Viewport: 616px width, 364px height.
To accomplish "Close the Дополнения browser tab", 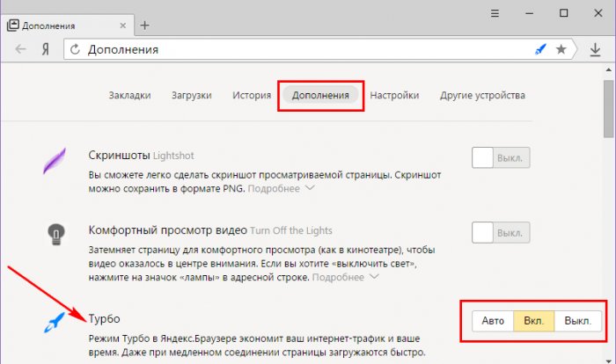I will click(x=122, y=25).
